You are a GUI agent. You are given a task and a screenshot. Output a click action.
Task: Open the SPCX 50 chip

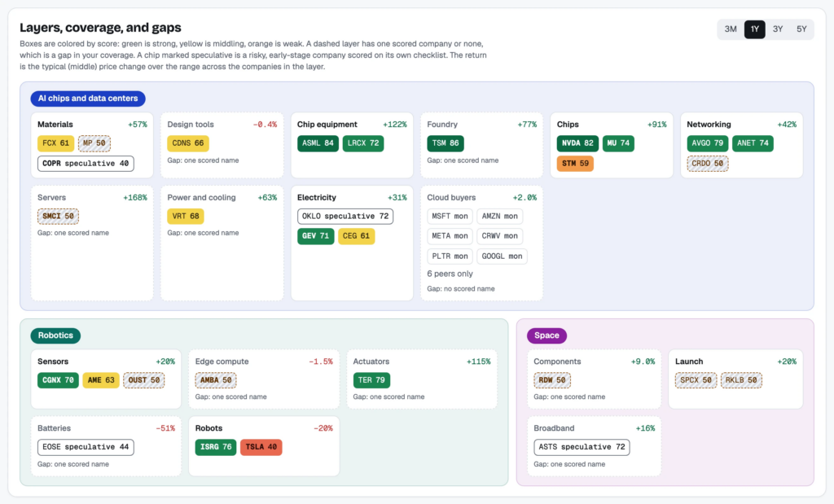tap(696, 380)
